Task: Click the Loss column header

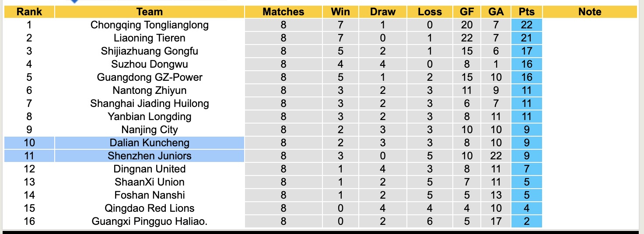Action: pyautogui.click(x=430, y=12)
